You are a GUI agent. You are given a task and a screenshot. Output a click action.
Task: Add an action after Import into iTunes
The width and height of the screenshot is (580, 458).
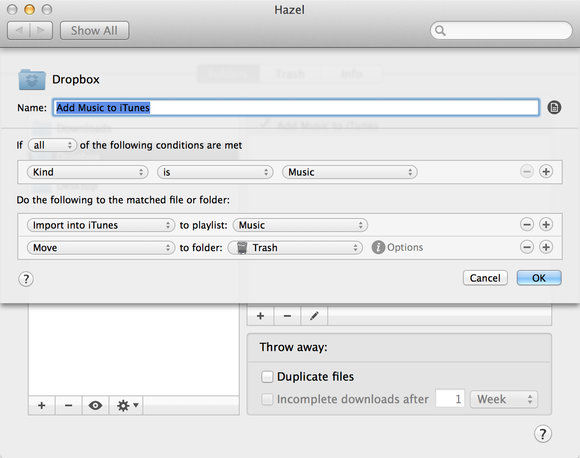click(x=546, y=225)
